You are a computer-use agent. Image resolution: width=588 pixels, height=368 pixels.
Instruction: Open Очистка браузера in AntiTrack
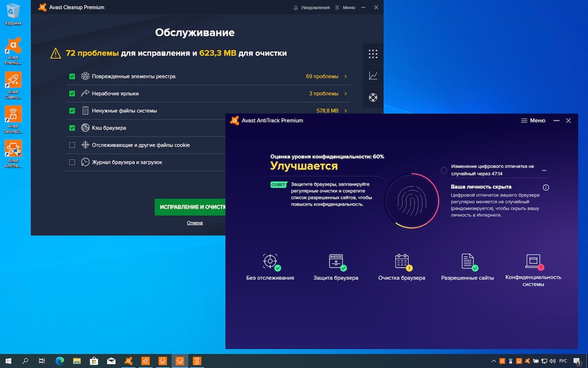402,267
